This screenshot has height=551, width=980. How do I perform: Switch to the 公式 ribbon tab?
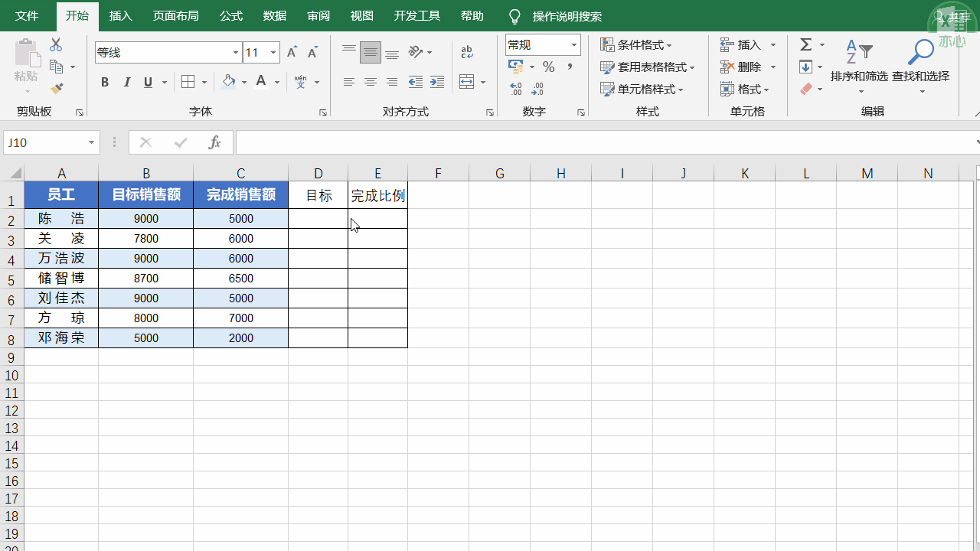coord(231,16)
